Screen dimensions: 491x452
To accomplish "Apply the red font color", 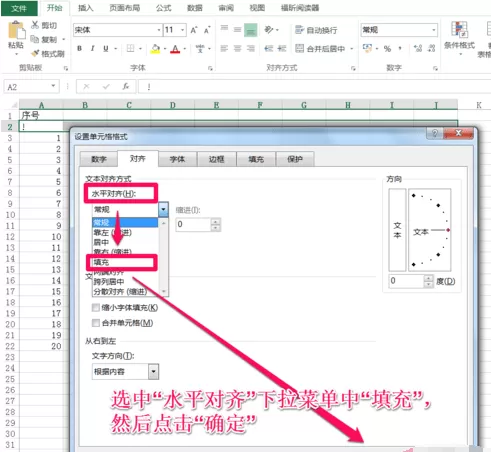I will 175,49.
